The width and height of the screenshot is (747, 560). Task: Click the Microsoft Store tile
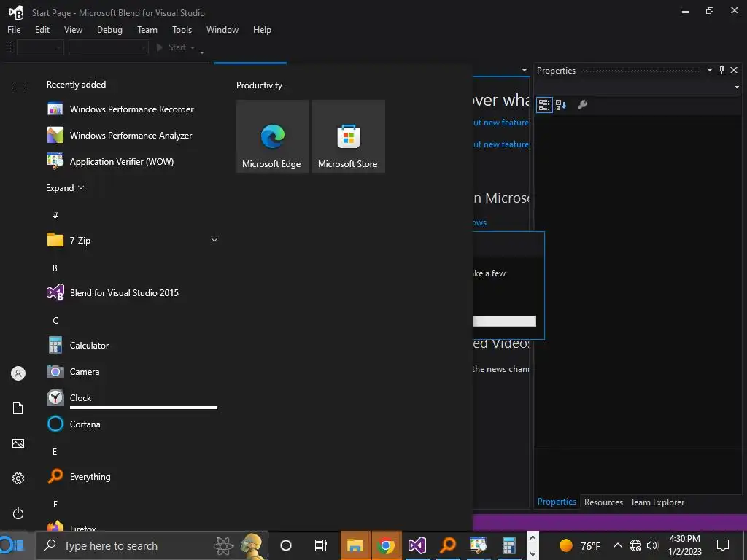(x=348, y=136)
